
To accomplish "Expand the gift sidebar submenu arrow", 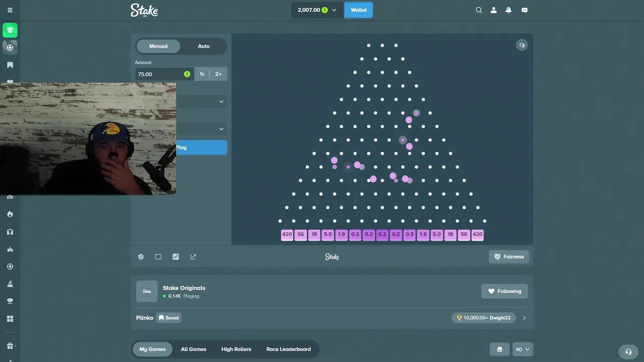I will click(16, 346).
